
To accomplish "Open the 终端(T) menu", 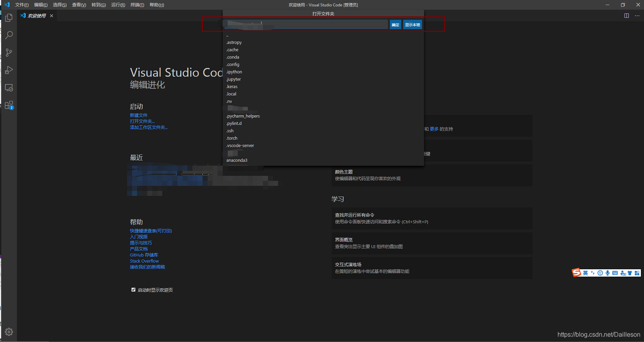I will (x=137, y=5).
